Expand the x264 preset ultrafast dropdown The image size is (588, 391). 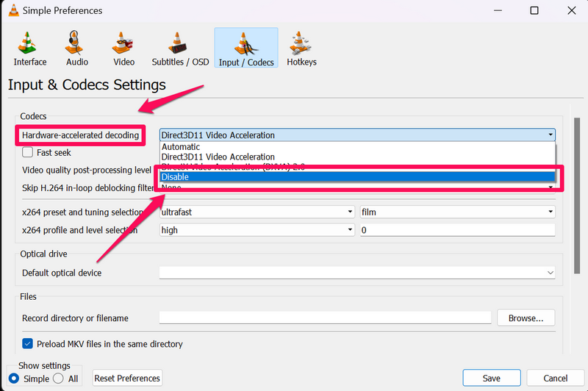[257, 212]
